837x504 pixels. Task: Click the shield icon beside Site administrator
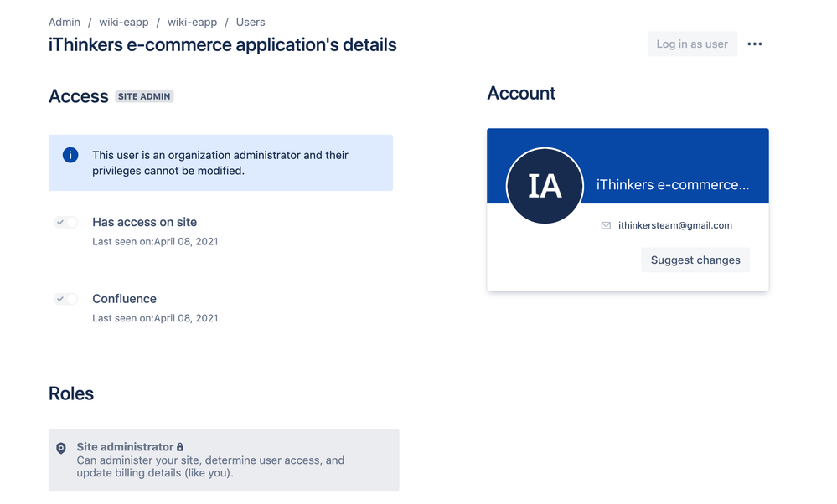[x=61, y=448]
